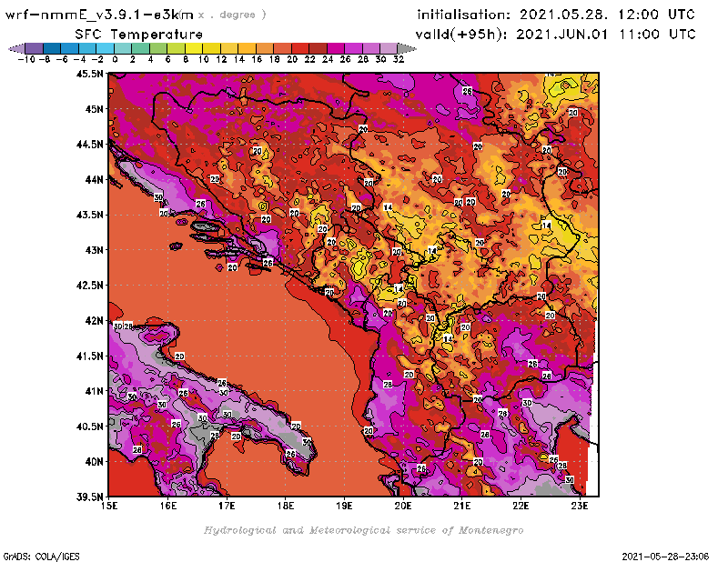
Task: Click the '41.5N' latitude label
Action: pyautogui.click(x=89, y=356)
